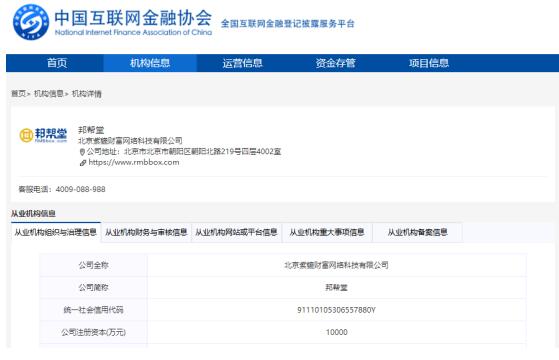
Task: Go to 运营信息 in the navigation bar
Action: (x=243, y=63)
